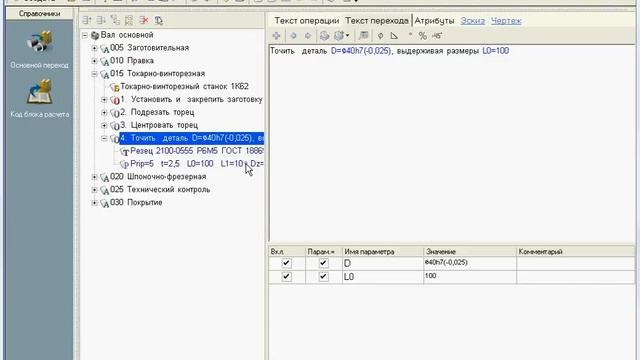This screenshot has height=360, width=640.
Task: Click the move item down tree toolbar icon
Action: coord(101,20)
